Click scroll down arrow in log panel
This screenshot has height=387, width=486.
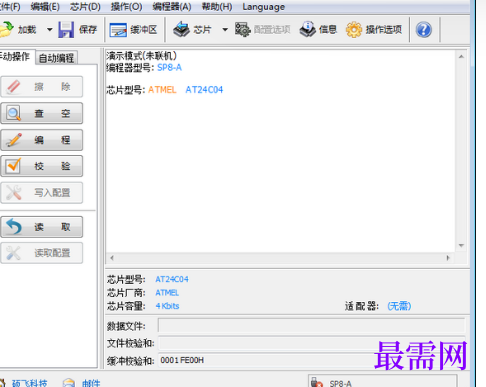click(461, 246)
